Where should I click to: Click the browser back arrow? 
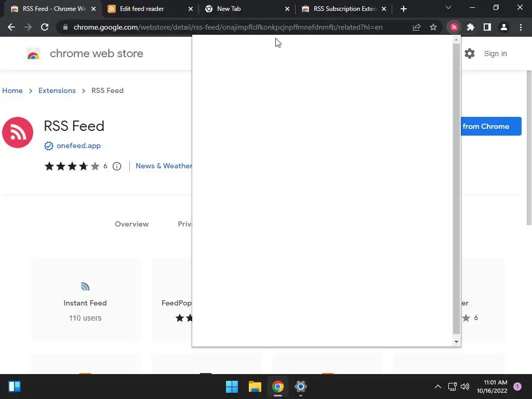pyautogui.click(x=11, y=27)
